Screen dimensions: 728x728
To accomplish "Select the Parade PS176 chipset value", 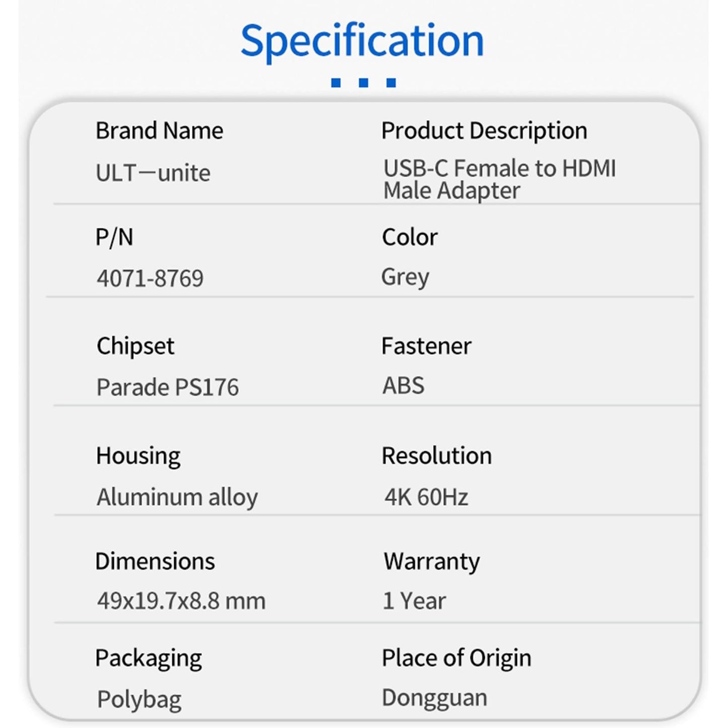I will click(167, 387).
